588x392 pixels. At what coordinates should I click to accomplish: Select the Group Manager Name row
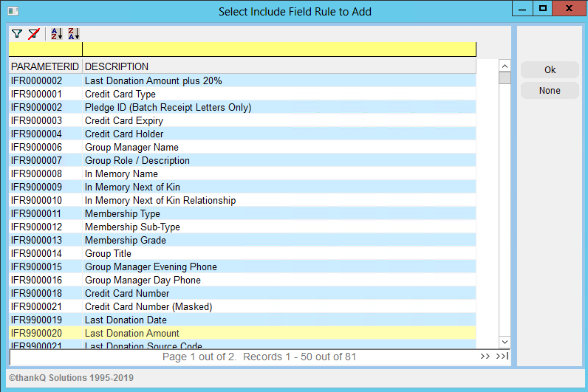[x=242, y=148]
